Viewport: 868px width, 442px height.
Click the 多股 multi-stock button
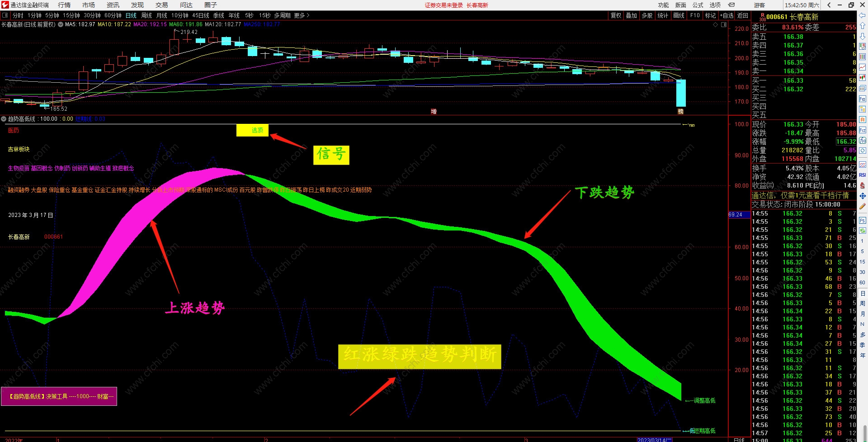point(647,15)
